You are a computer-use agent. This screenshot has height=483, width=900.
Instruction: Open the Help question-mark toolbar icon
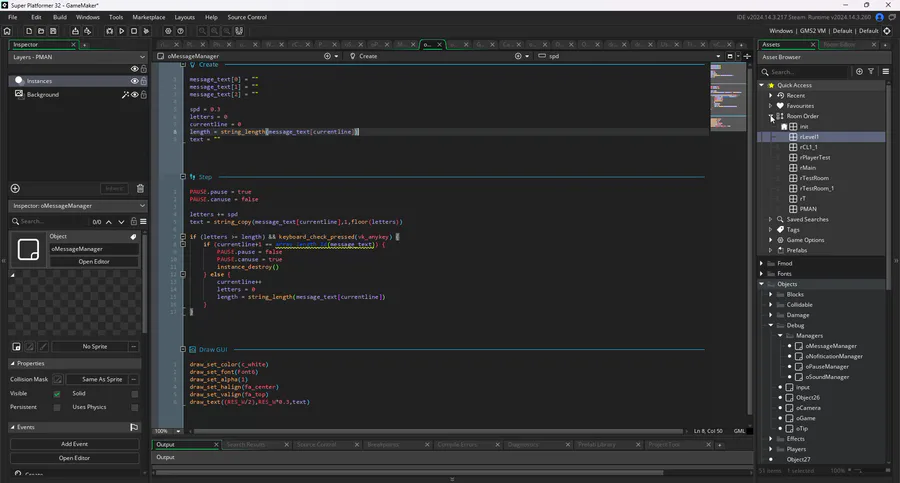click(x=180, y=31)
